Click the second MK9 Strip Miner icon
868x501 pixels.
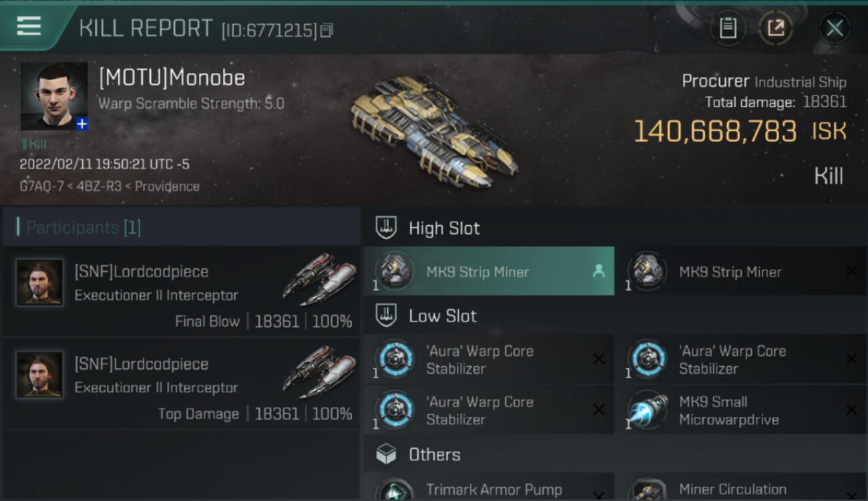[646, 271]
